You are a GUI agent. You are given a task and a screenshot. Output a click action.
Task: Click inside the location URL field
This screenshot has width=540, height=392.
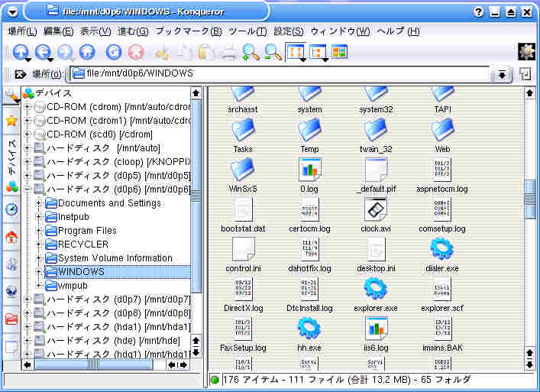point(280,73)
